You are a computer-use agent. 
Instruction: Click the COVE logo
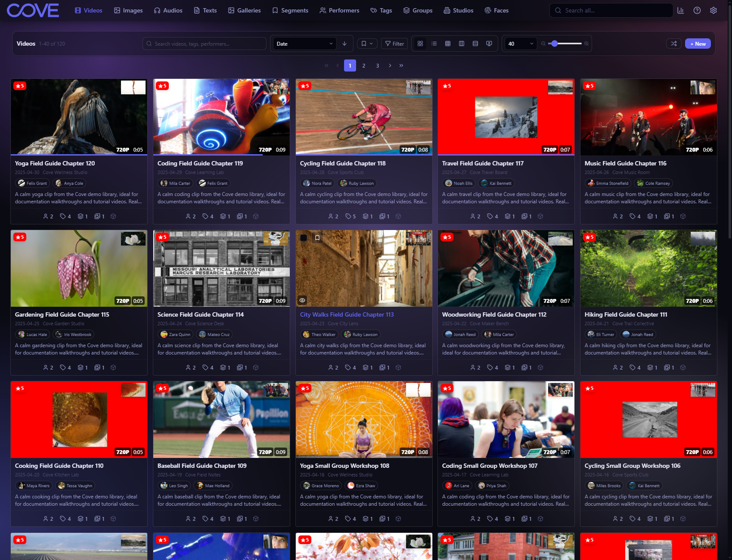click(33, 10)
